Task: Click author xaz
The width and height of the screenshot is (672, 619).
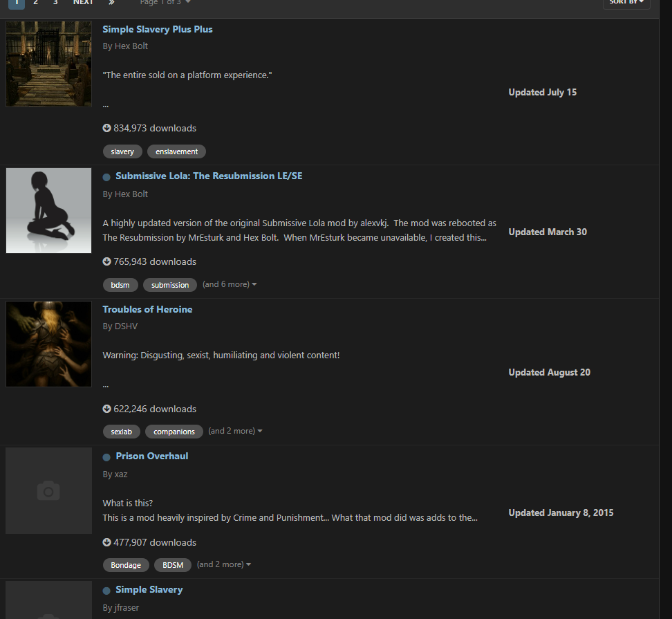Action: pyautogui.click(x=121, y=474)
